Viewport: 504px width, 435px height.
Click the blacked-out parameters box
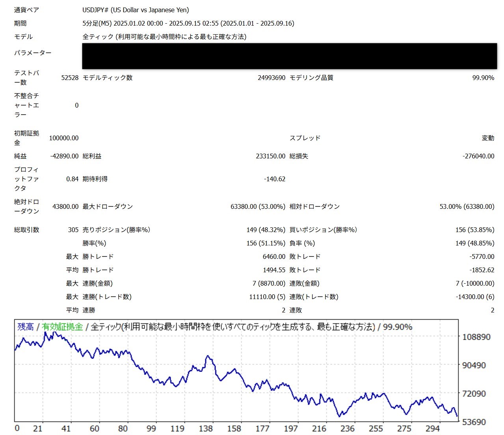tap(289, 56)
